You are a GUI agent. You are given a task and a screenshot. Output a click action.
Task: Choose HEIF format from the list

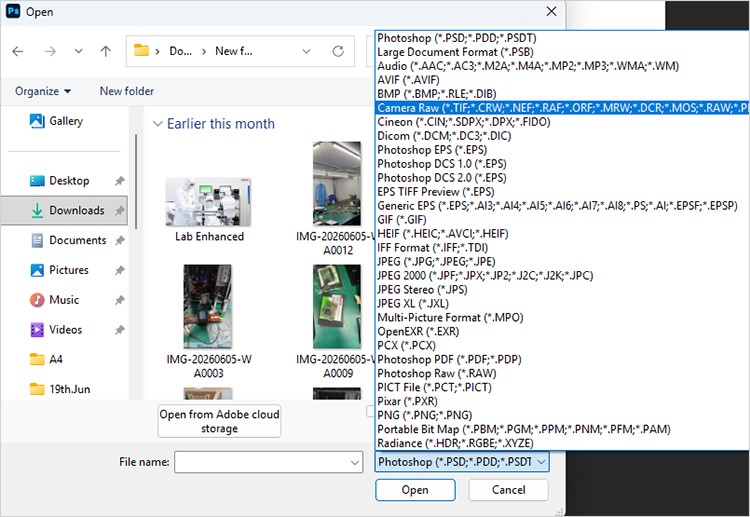point(562,233)
